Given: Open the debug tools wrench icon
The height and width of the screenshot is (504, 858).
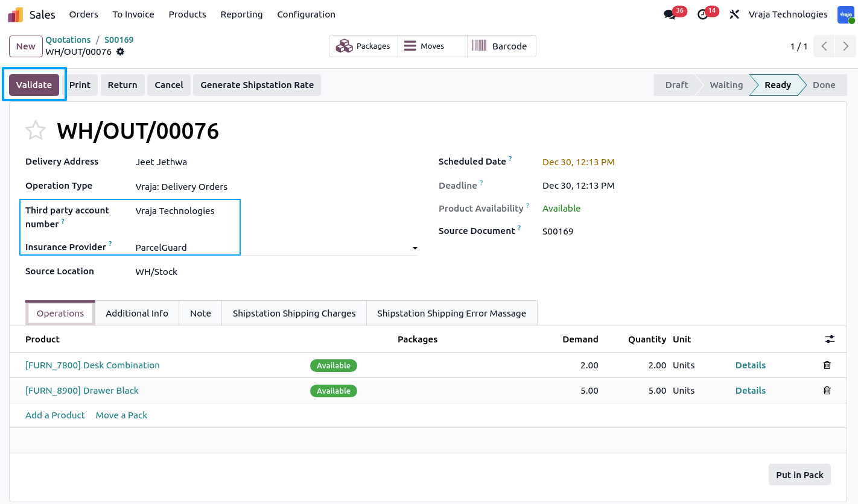Looking at the screenshot, I should 734,14.
